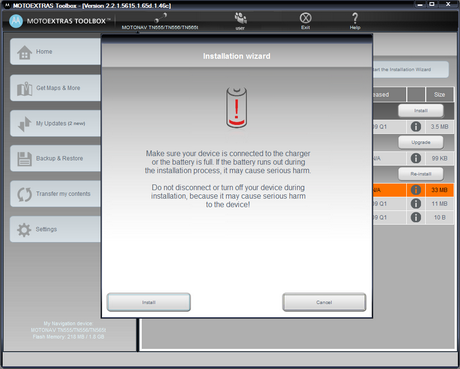Image resolution: width=460 pixels, height=369 pixels.
Task: Click the Settings gear icon
Action: pyautogui.click(x=24, y=230)
